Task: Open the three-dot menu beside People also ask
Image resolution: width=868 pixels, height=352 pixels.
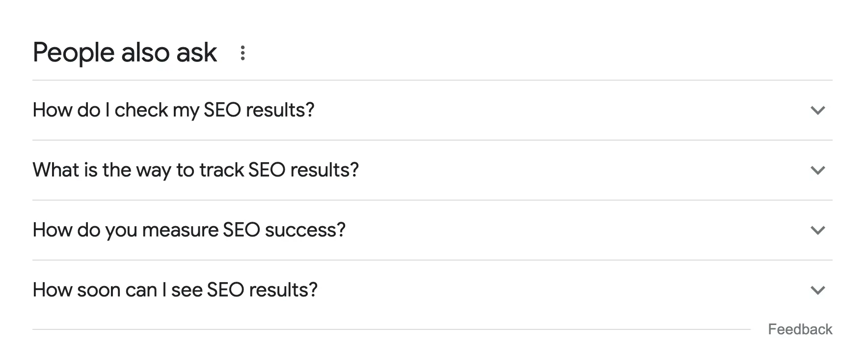Action: pyautogui.click(x=242, y=53)
